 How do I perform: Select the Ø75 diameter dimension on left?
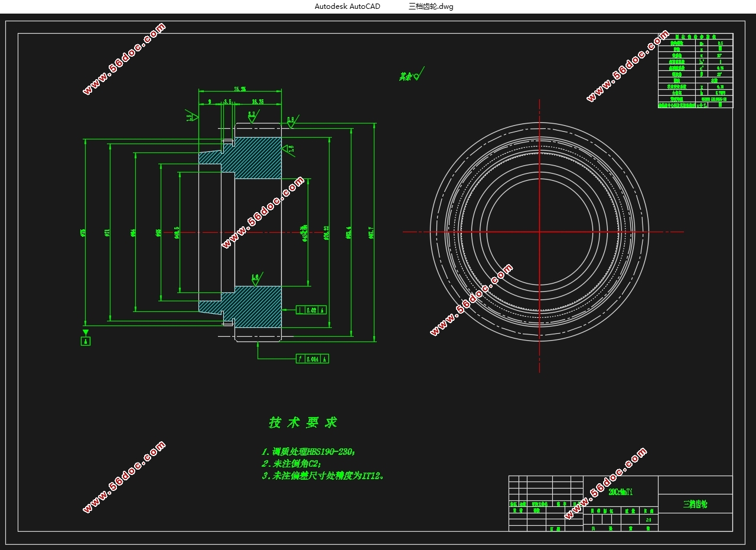(x=83, y=232)
